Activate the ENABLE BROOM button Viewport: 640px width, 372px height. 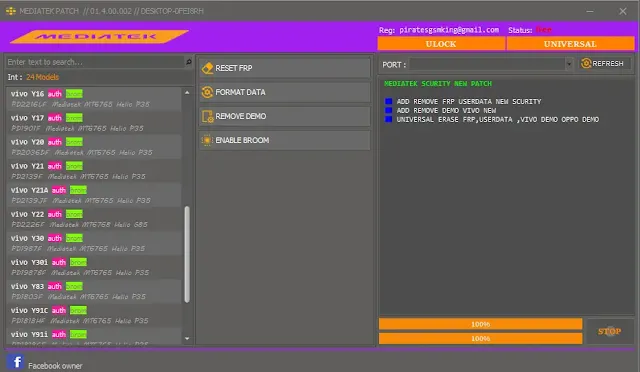point(285,140)
